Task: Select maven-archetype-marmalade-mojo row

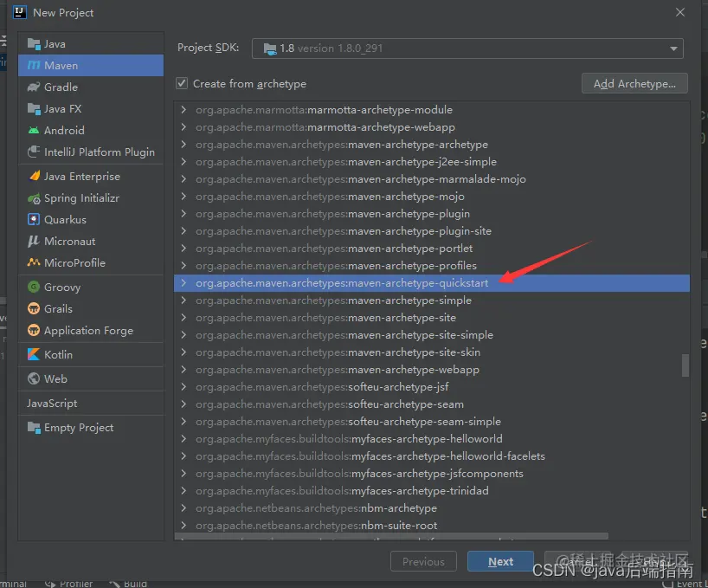Action: pyautogui.click(x=432, y=179)
